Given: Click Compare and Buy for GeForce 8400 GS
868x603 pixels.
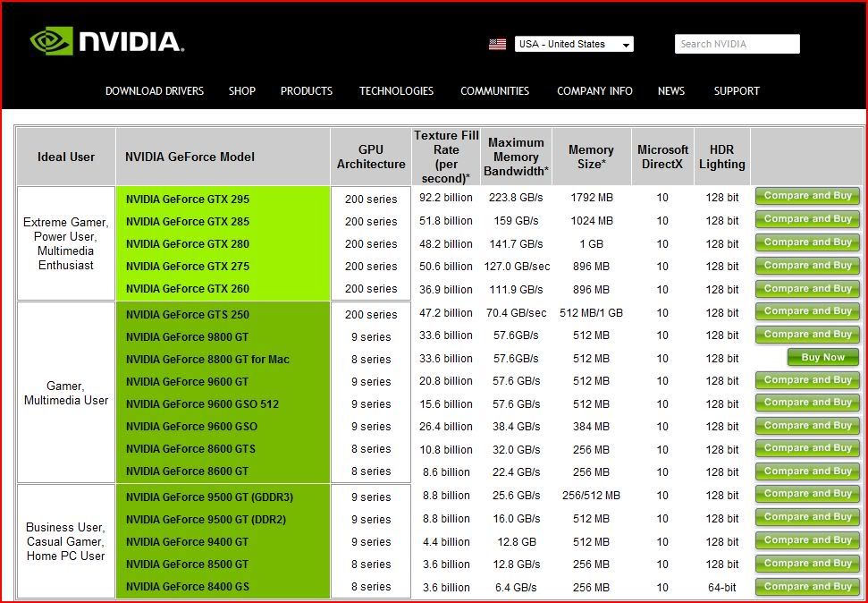Looking at the screenshot, I should tap(807, 587).
